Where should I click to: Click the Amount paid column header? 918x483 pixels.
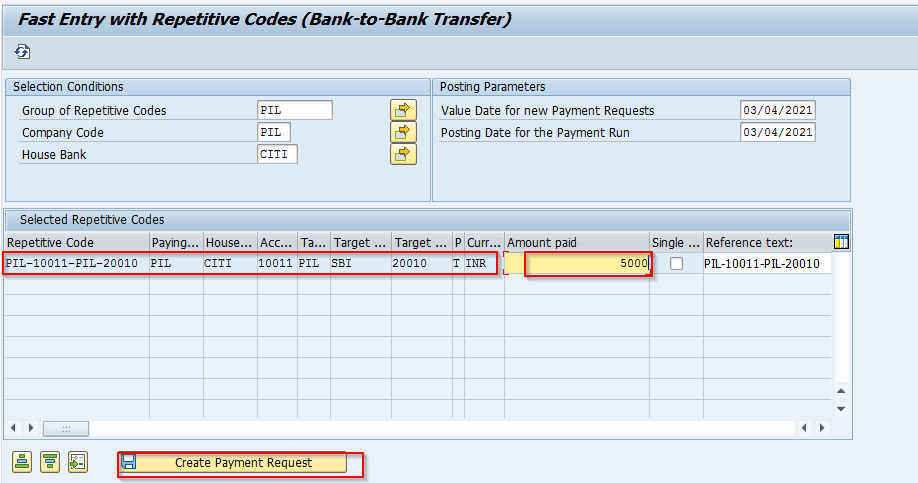click(x=577, y=242)
